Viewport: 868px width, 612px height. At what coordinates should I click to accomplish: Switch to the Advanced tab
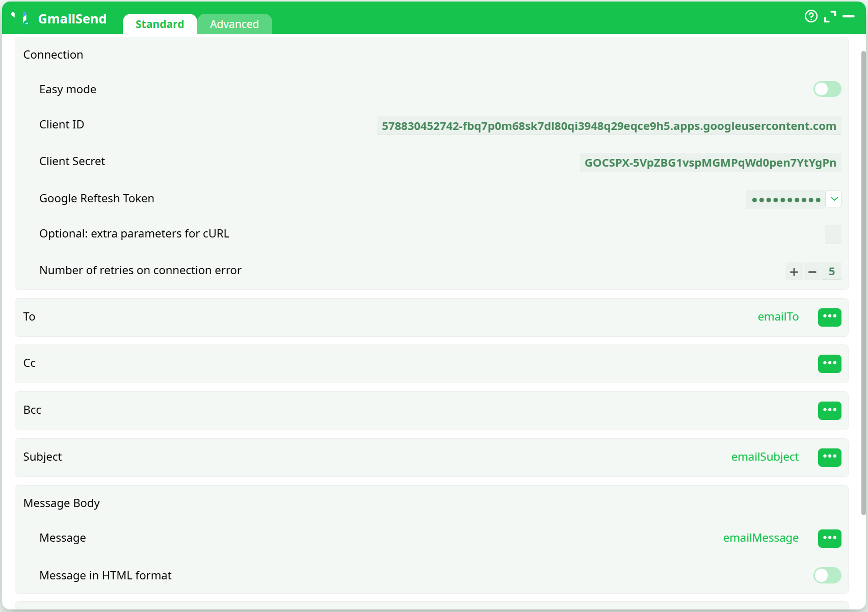coord(235,23)
